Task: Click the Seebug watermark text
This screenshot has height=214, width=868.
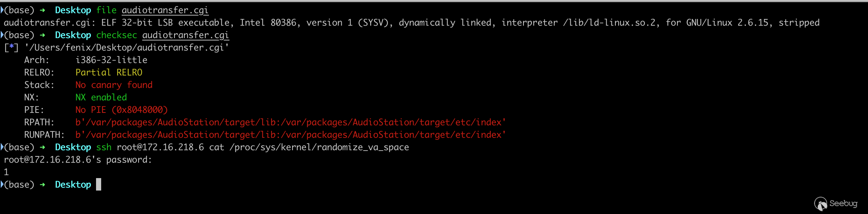Action: [x=843, y=203]
